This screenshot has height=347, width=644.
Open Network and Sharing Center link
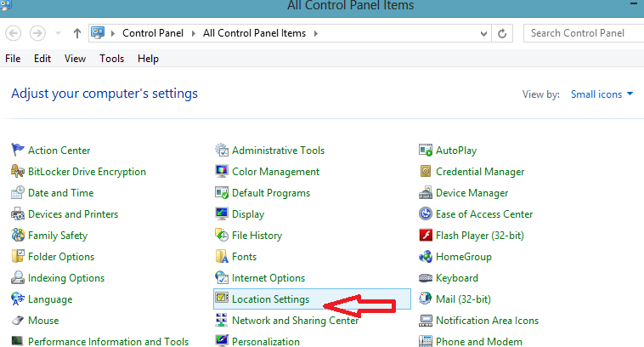point(296,321)
